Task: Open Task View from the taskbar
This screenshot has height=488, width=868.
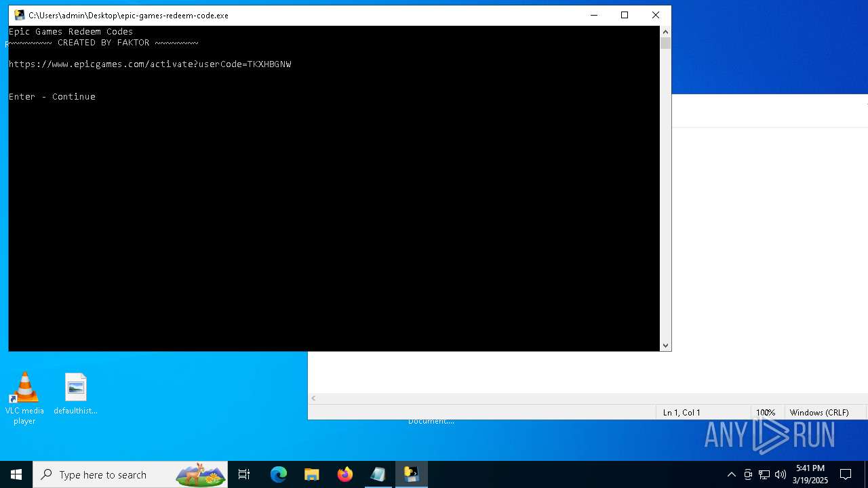Action: tap(244, 474)
